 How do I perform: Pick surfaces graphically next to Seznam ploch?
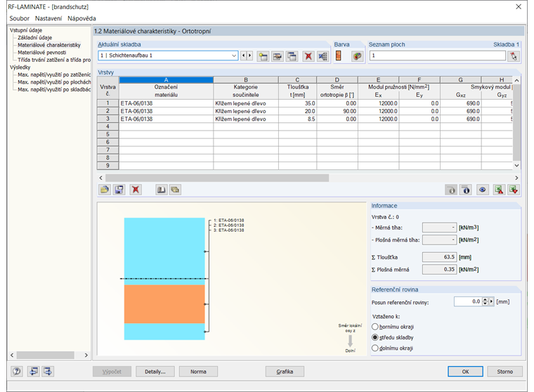click(513, 56)
